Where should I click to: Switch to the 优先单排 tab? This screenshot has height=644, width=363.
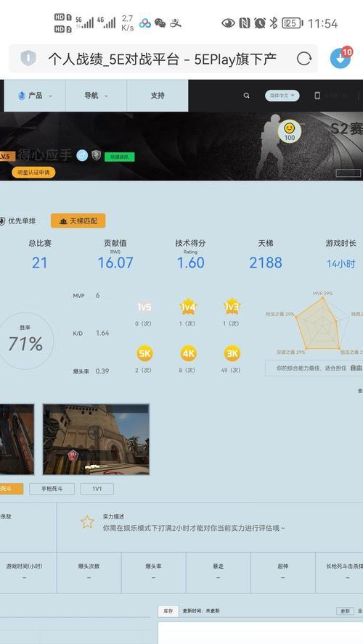tap(17, 221)
